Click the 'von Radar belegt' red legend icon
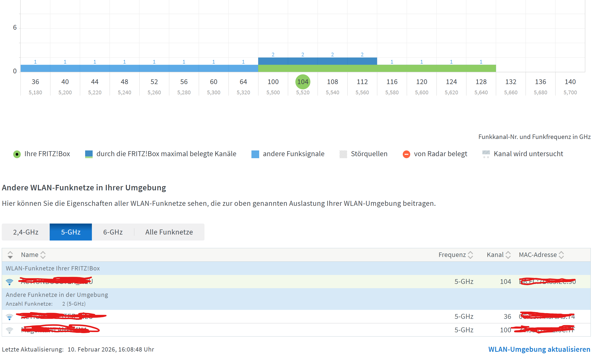Screen dimensions: 598x364 (406, 154)
